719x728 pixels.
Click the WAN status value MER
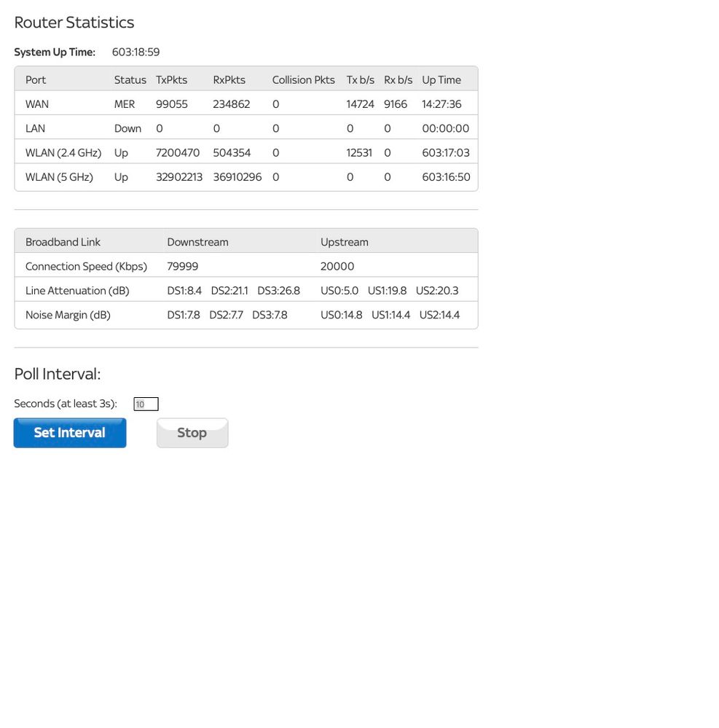click(125, 104)
